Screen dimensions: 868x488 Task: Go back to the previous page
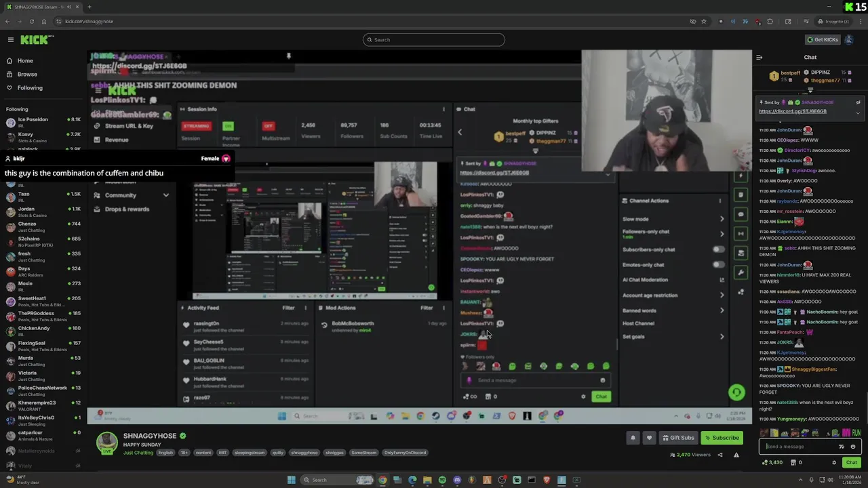pos(7,21)
